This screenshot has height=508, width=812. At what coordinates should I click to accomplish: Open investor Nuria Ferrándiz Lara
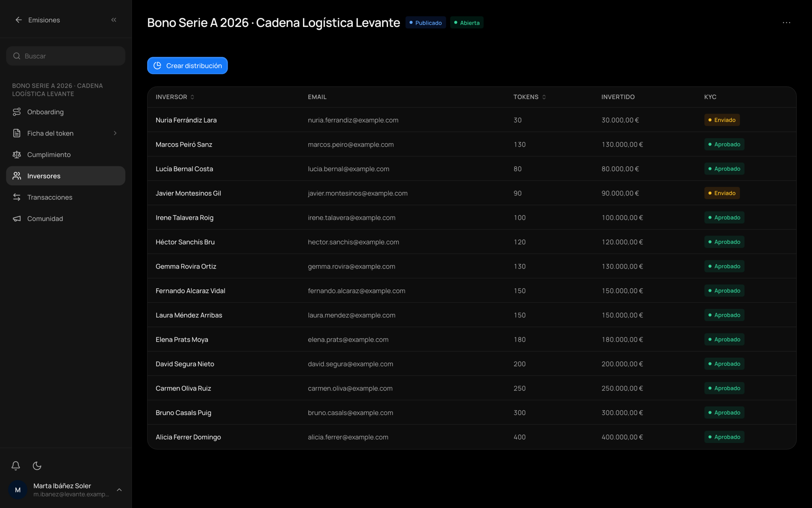pyautogui.click(x=186, y=120)
